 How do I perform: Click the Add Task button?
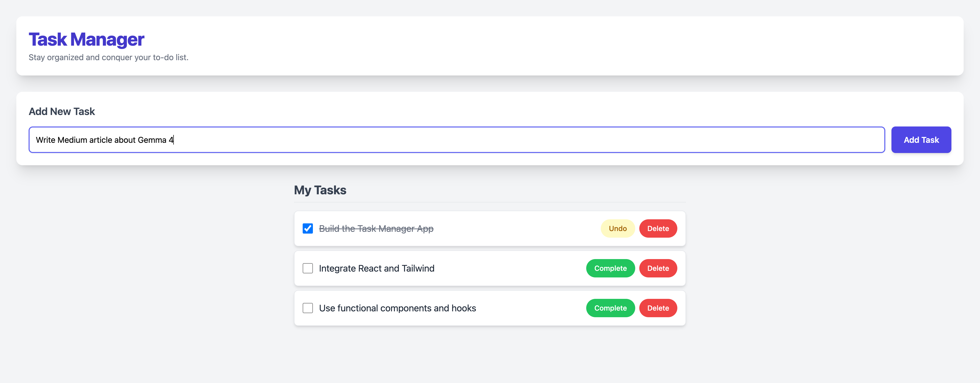(x=921, y=140)
